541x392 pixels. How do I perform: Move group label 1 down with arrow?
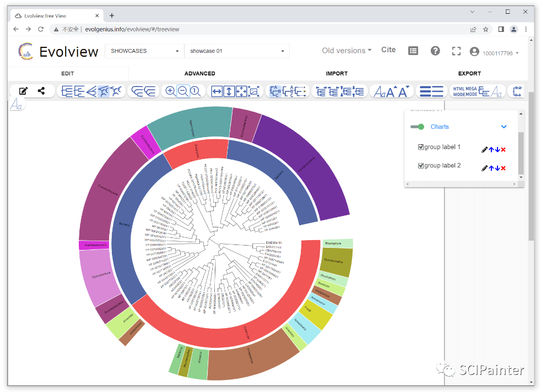click(497, 150)
